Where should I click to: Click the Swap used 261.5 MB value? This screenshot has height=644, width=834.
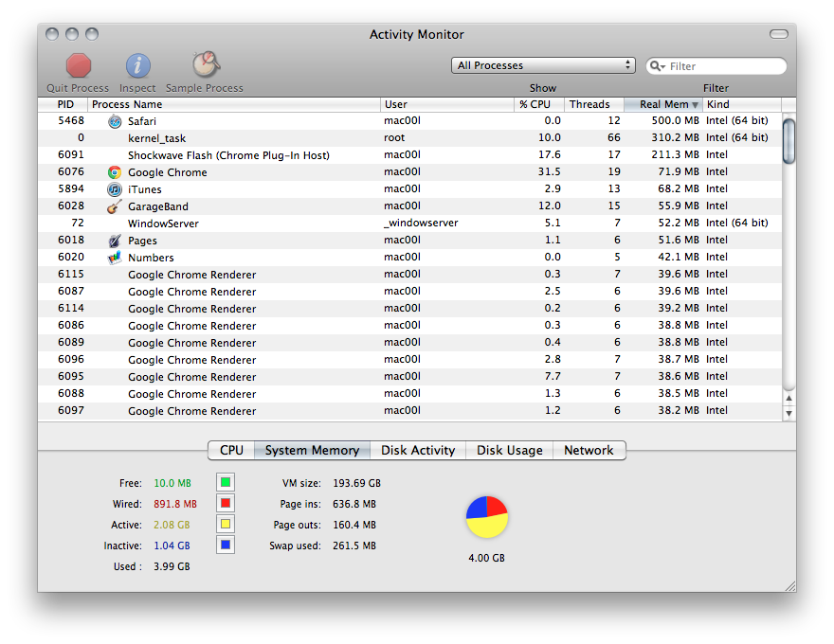tap(354, 546)
